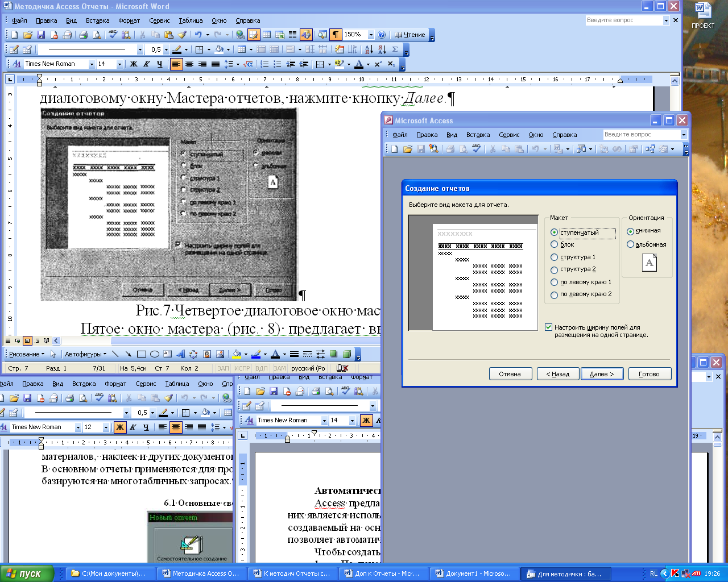Click numbered list icon in top Word toolbar
Screen dimensions: 728x582
(x=264, y=64)
